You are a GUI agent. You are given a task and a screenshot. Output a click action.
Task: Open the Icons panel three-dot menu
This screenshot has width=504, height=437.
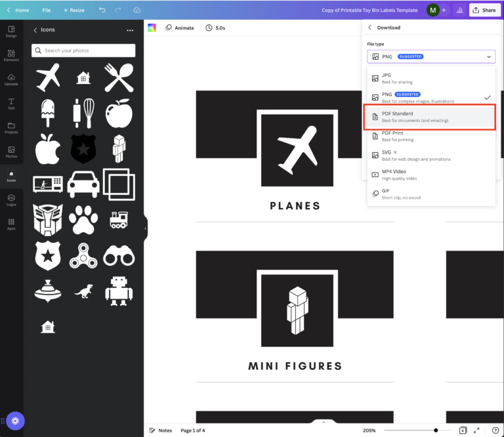[x=130, y=30]
